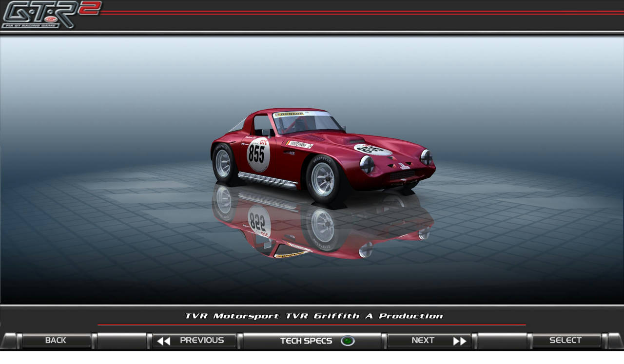Click the 855 number roundel on the door
Image resolution: width=624 pixels, height=364 pixels.
pos(257,154)
